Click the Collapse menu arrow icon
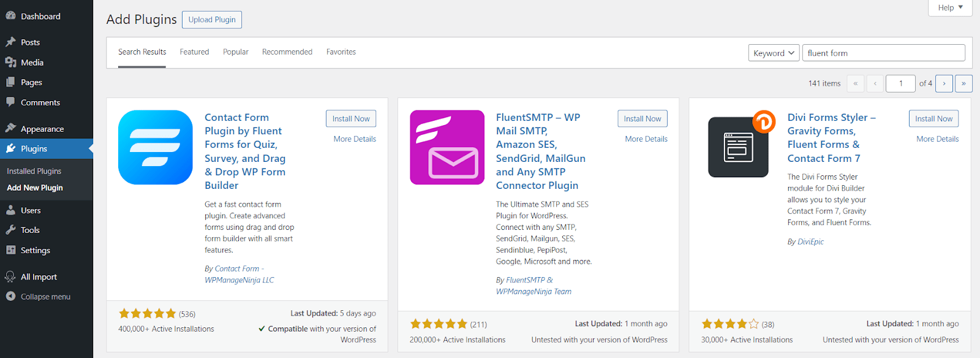 10,296
